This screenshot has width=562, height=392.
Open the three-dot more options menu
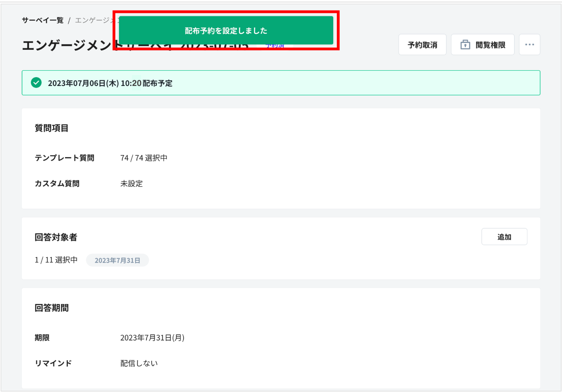(529, 45)
